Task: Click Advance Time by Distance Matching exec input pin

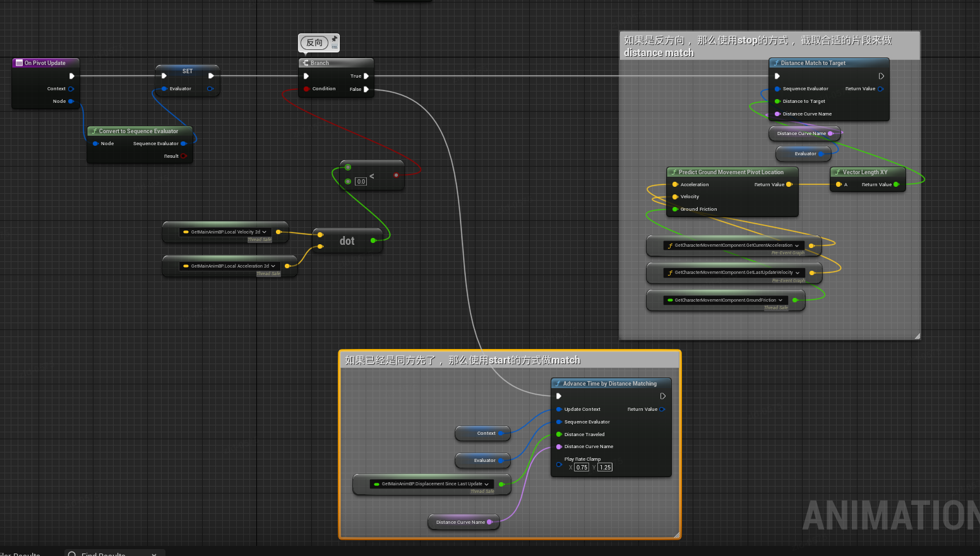Action: [x=559, y=396]
